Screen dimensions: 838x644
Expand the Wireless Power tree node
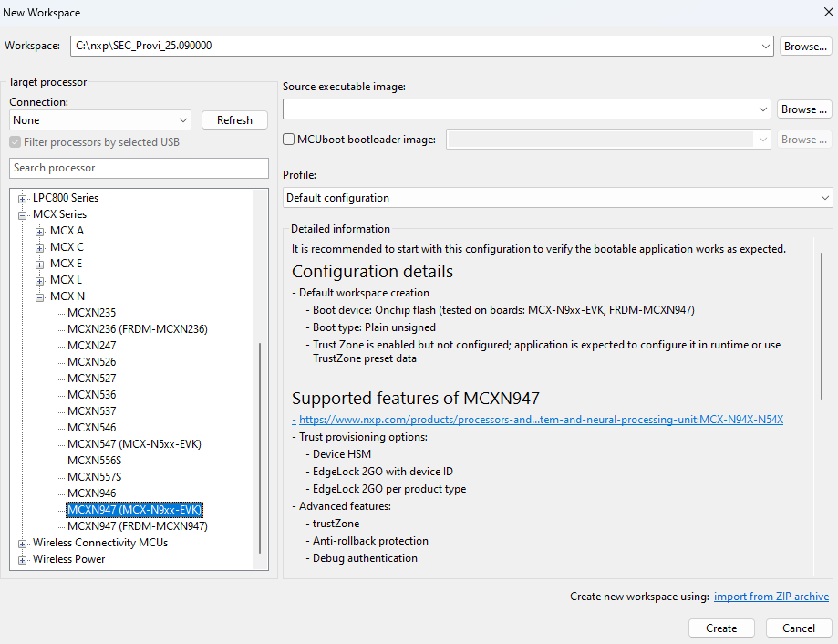coord(23,559)
